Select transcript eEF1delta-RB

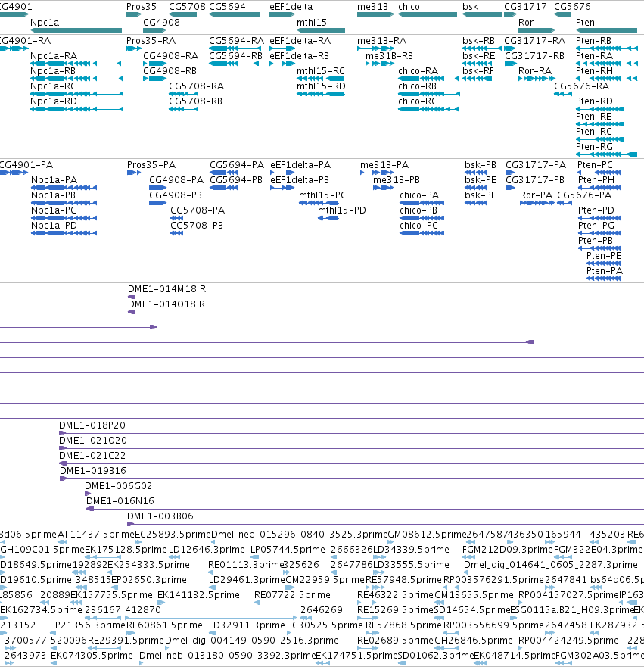282,64
